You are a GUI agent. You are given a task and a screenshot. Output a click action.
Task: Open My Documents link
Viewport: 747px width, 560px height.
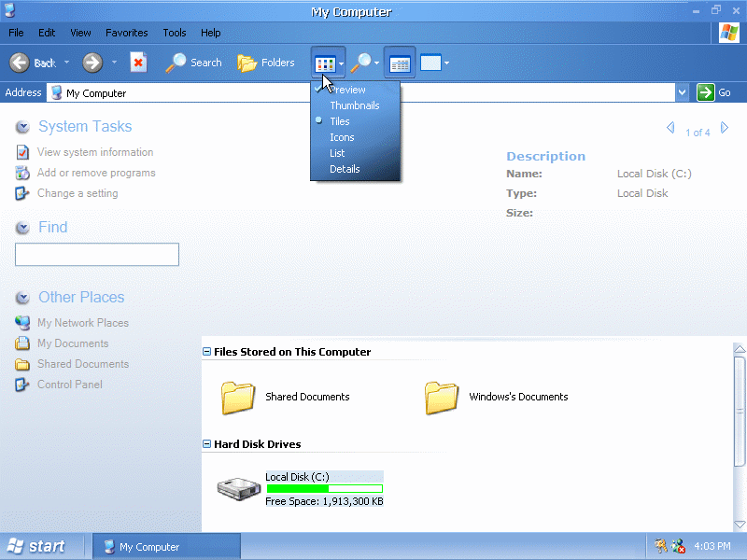tap(73, 343)
